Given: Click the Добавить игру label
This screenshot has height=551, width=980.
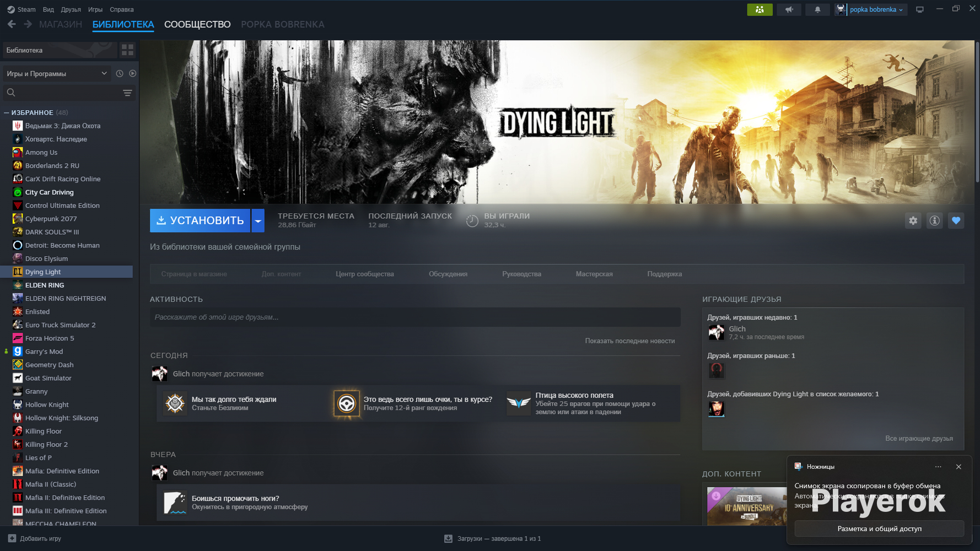Looking at the screenshot, I should click(x=40, y=538).
